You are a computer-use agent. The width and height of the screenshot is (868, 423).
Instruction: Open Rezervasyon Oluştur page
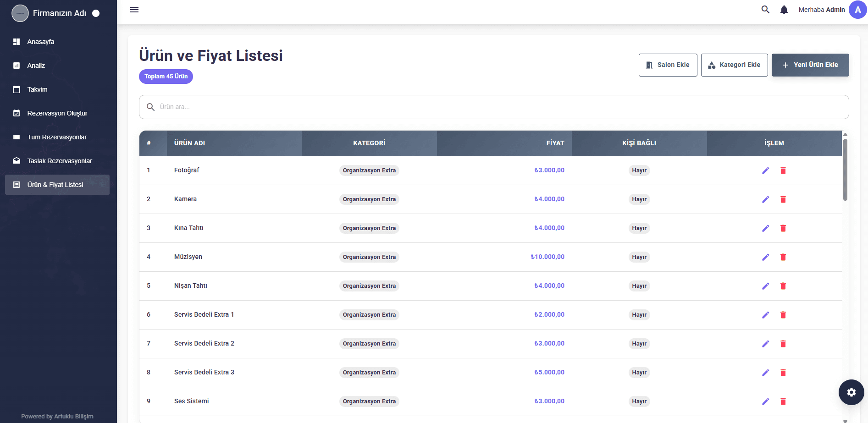(57, 113)
